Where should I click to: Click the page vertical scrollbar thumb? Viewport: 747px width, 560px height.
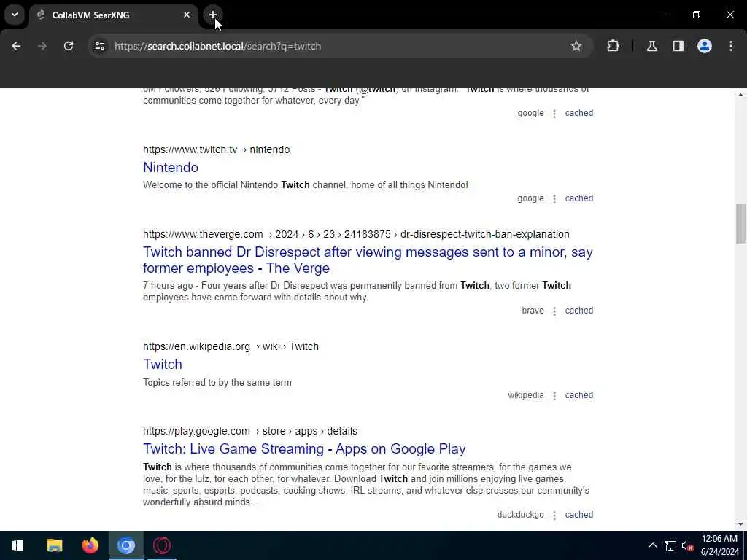(740, 223)
